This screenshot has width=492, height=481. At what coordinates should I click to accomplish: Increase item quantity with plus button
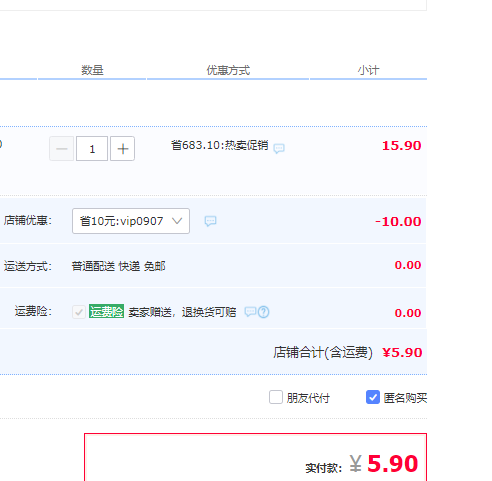(x=123, y=149)
